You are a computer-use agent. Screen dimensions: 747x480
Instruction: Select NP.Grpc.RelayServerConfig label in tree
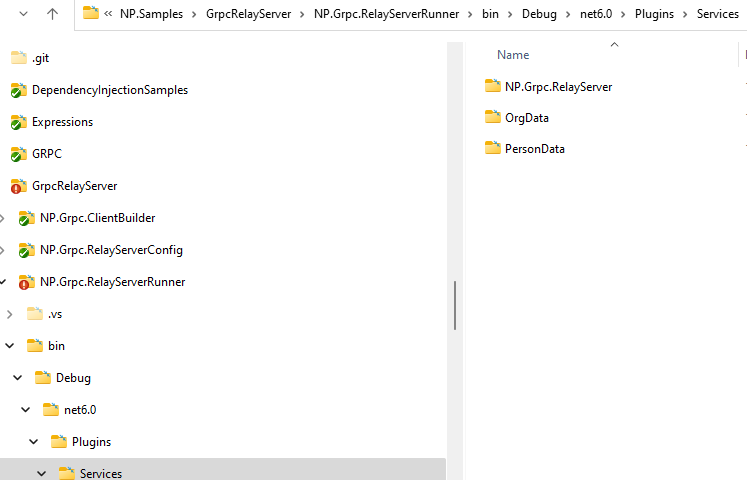[x=111, y=250]
